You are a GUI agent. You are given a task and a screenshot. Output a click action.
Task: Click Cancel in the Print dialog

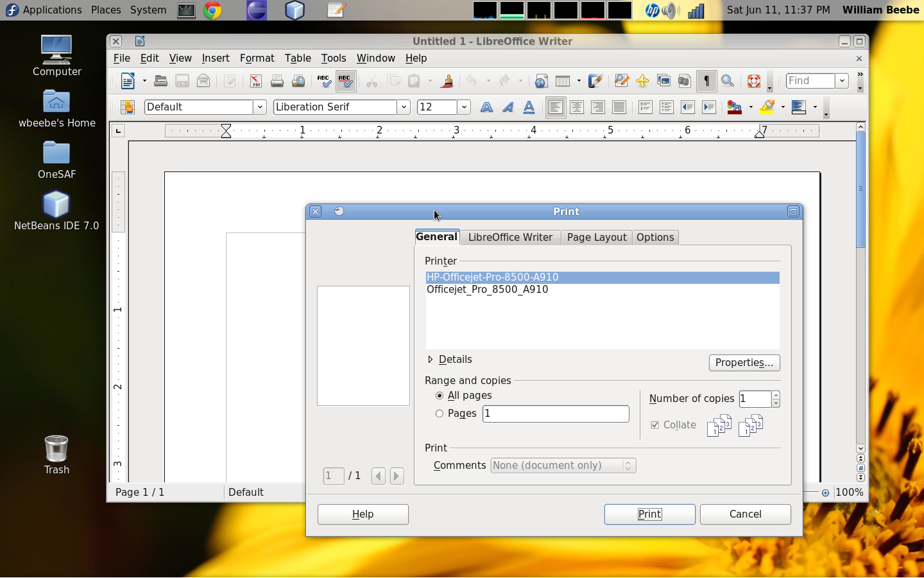pos(745,514)
